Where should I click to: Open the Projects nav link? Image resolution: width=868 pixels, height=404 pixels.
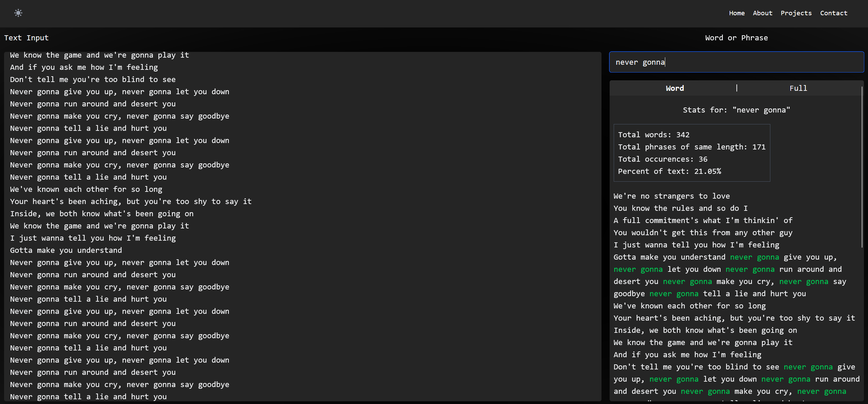[x=796, y=13]
